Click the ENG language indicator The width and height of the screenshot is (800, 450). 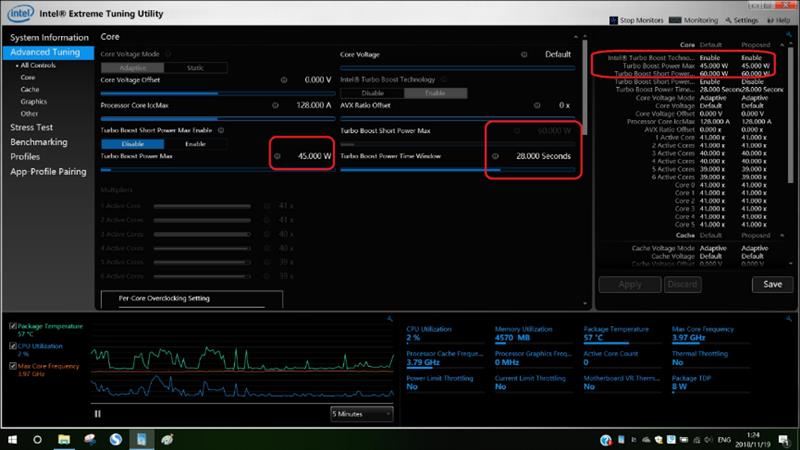click(724, 440)
